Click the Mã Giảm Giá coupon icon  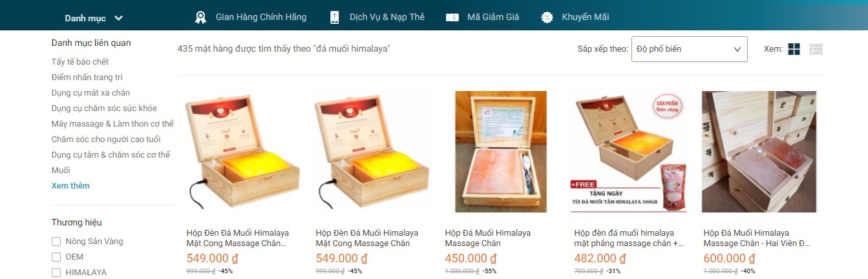click(452, 17)
